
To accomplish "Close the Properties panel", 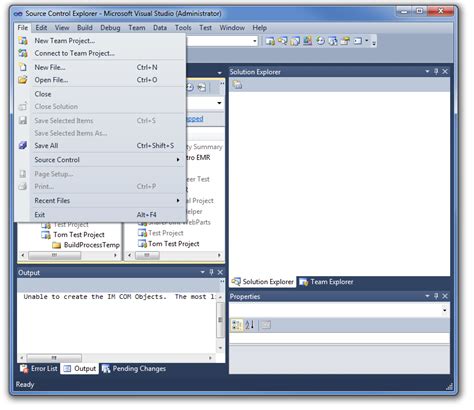I will tap(445, 296).
